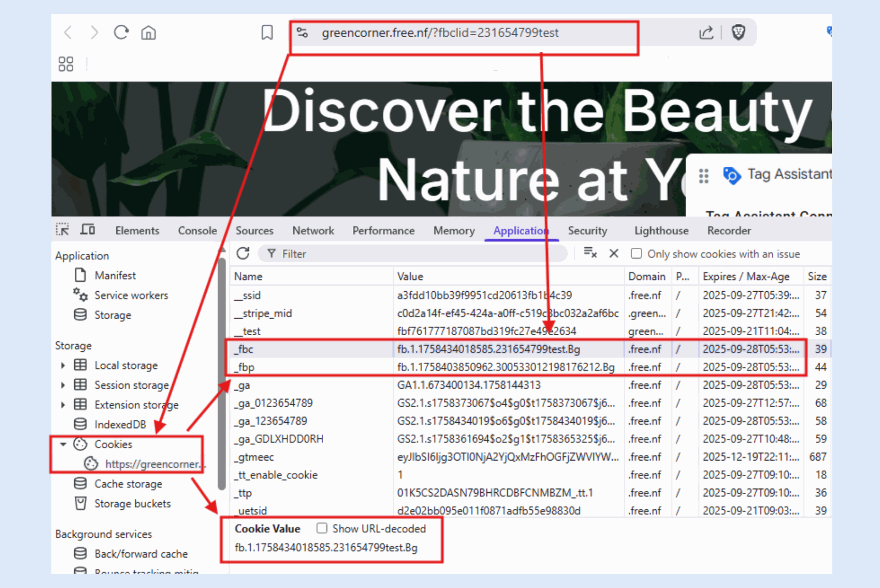Click the clear all cookies icon
Screen dimensions: 880x588
[590, 253]
